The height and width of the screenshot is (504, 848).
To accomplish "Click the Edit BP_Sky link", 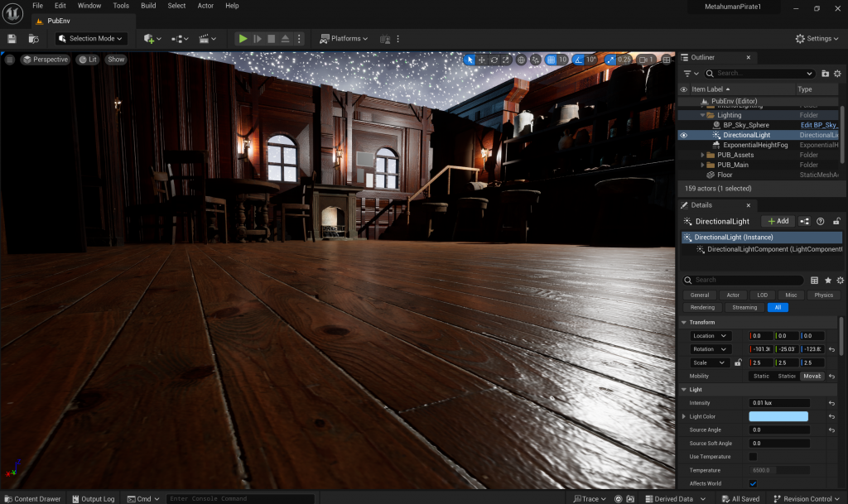I will click(818, 125).
